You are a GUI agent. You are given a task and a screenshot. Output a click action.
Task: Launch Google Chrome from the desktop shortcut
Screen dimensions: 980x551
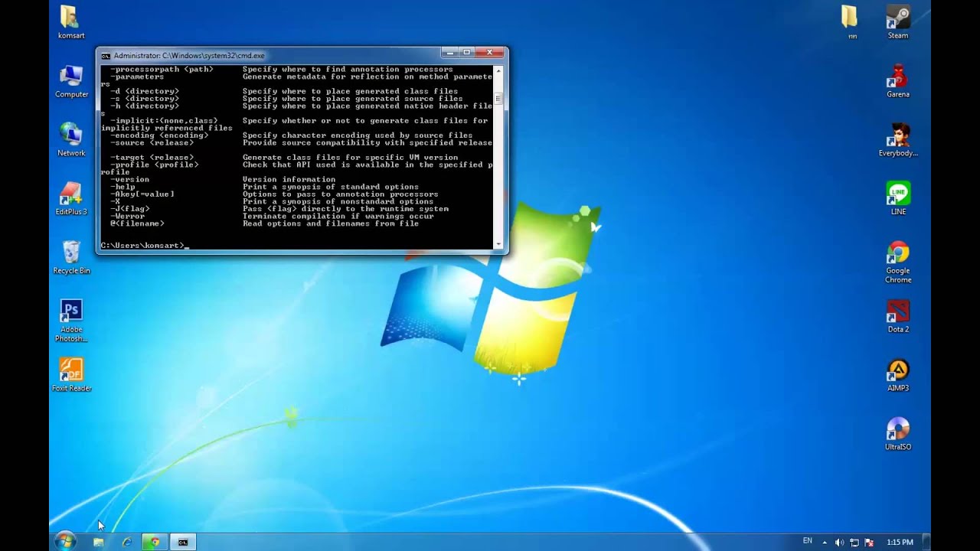(x=898, y=262)
